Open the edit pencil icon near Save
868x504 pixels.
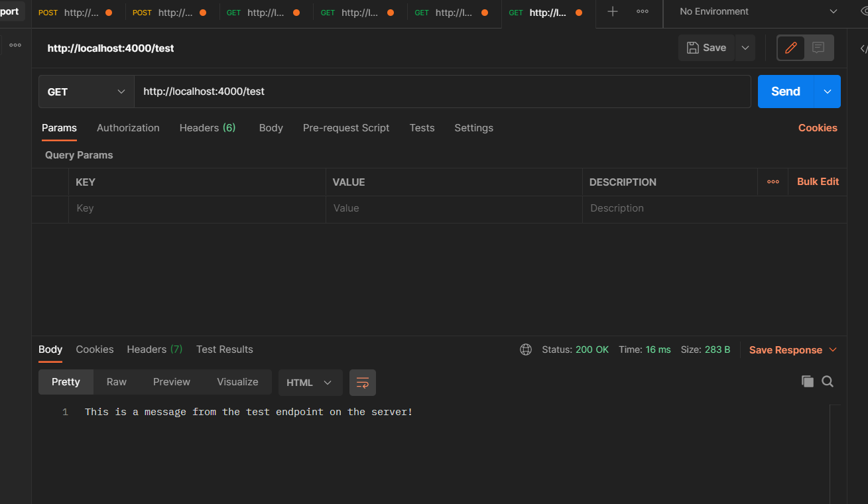point(790,47)
